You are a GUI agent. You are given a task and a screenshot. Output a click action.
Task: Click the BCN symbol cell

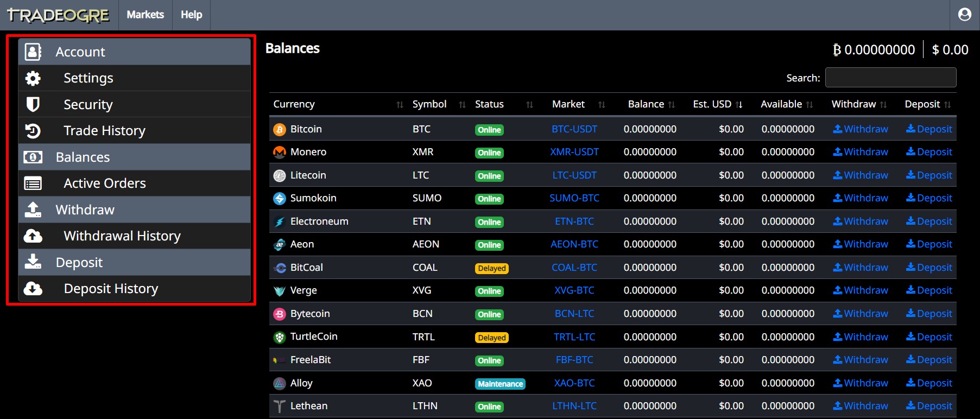coord(422,314)
